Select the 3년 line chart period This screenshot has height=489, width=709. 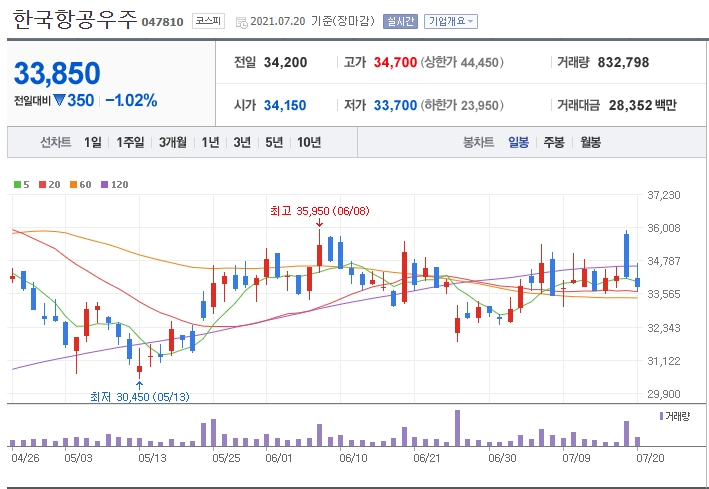(x=242, y=142)
